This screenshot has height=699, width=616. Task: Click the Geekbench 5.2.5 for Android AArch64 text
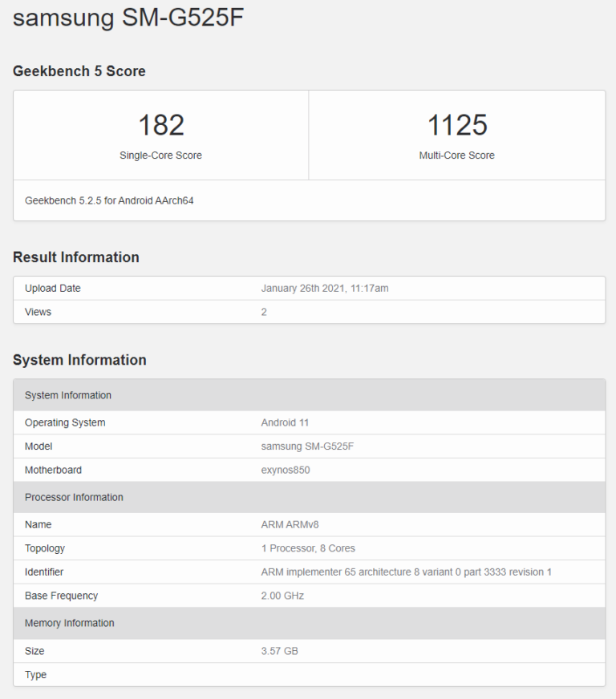click(109, 200)
